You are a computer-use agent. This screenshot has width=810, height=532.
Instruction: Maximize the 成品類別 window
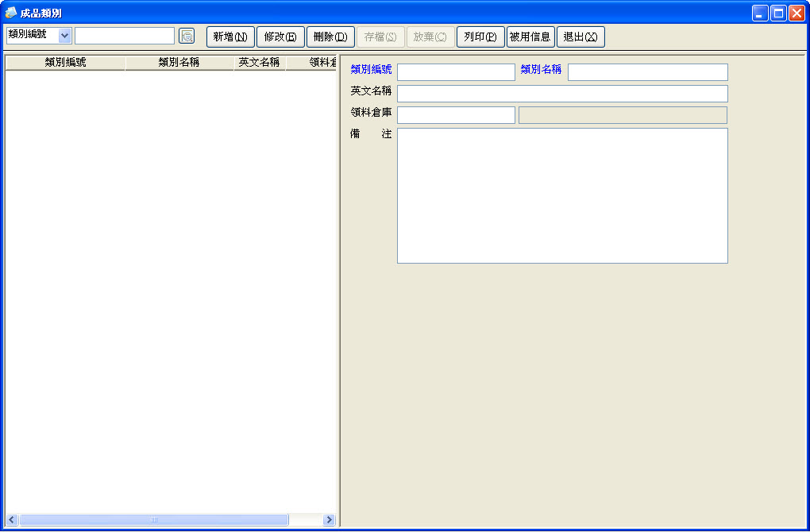tap(778, 13)
